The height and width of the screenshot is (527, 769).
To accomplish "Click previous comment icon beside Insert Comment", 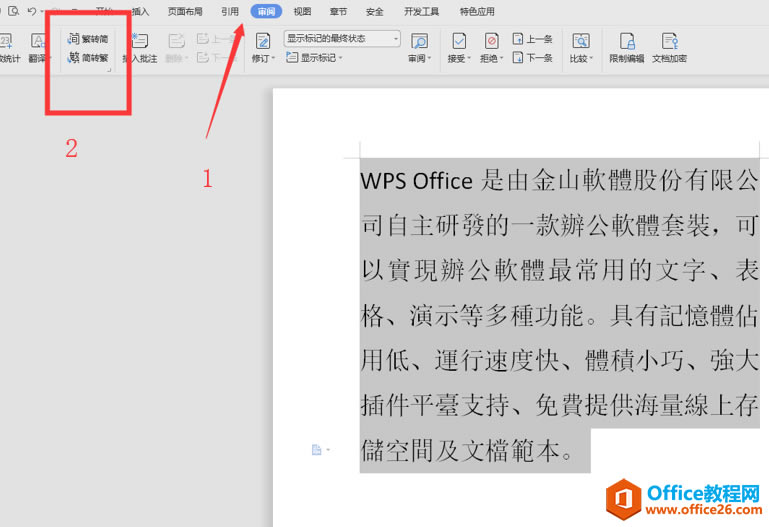I will pos(203,39).
